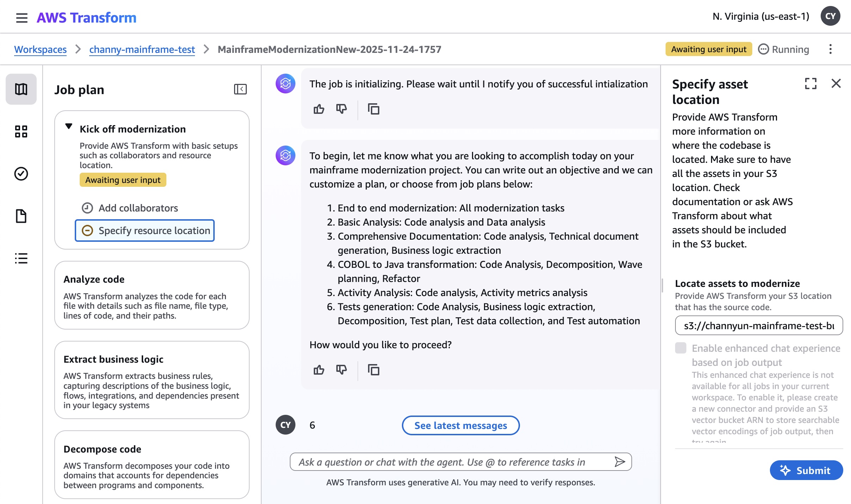Collapse the Job plan panel
The height and width of the screenshot is (504, 851).
point(240,89)
